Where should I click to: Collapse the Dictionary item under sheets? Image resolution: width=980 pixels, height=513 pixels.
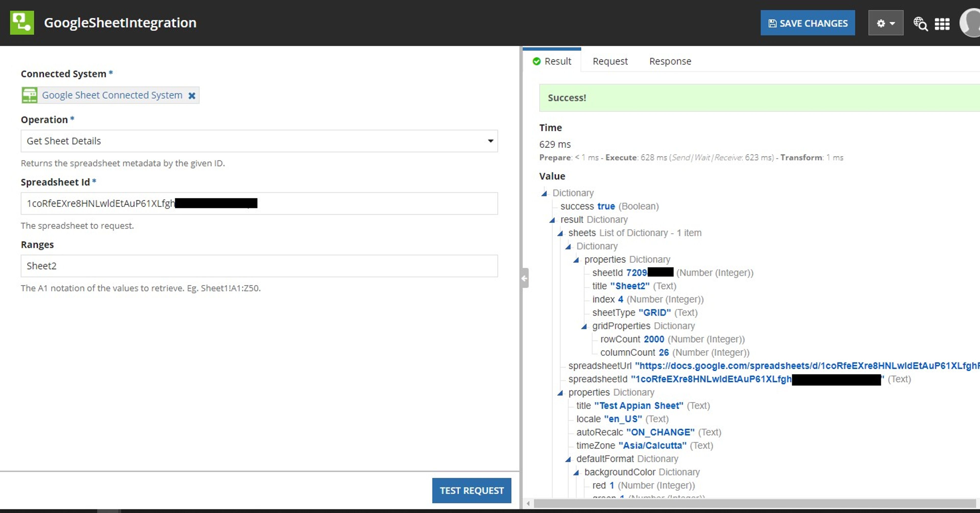568,247
